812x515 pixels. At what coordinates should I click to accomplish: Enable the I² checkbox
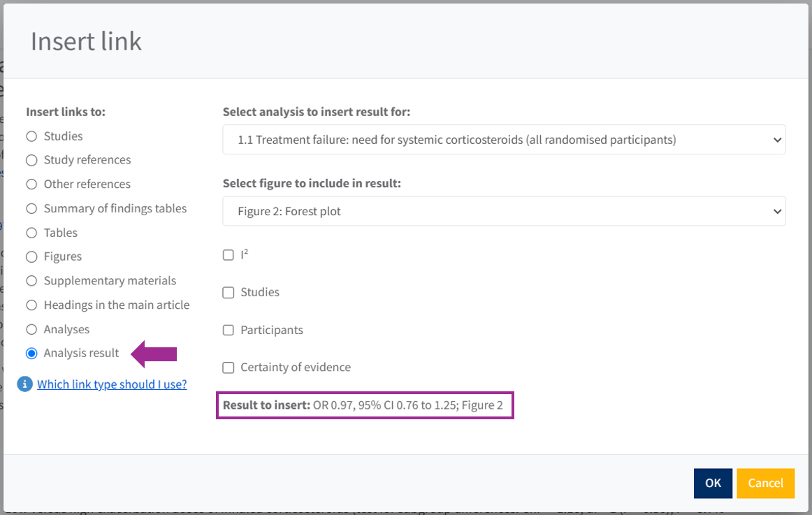229,255
